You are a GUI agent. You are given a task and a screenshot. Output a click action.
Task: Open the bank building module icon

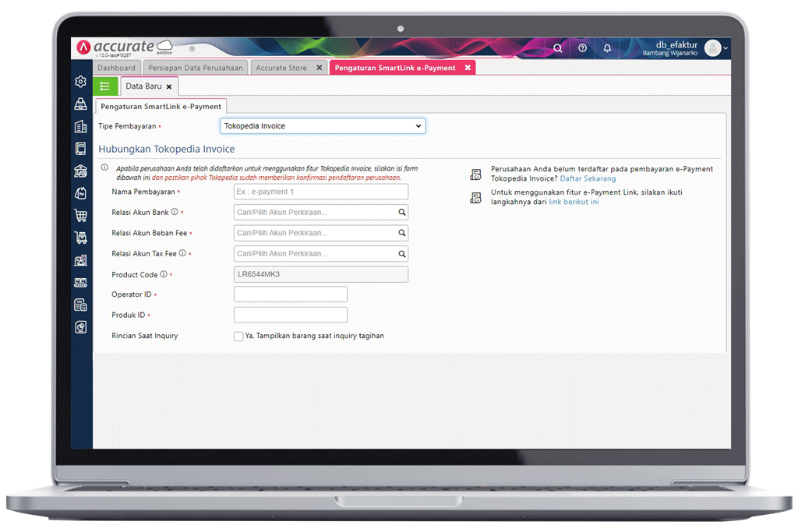pyautogui.click(x=80, y=171)
